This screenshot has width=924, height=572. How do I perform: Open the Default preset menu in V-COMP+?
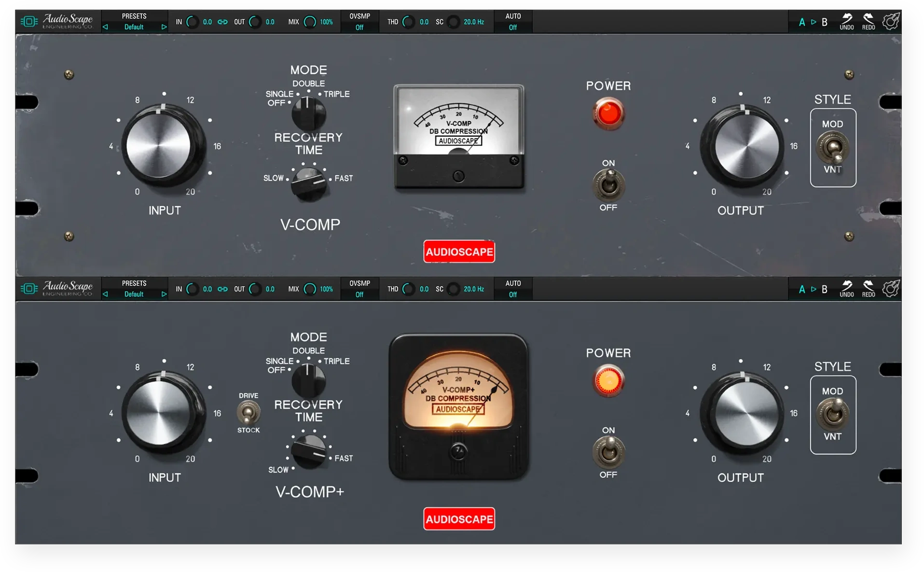coord(134,294)
